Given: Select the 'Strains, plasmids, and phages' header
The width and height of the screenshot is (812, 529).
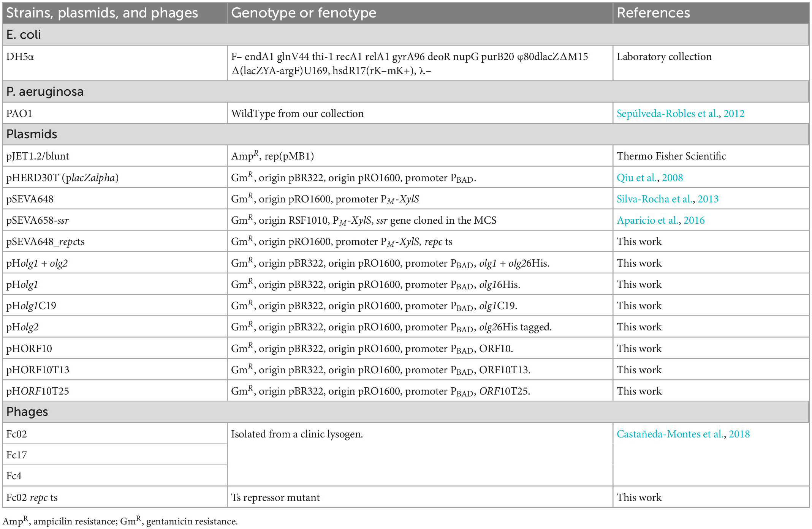Looking at the screenshot, I should 102,13.
